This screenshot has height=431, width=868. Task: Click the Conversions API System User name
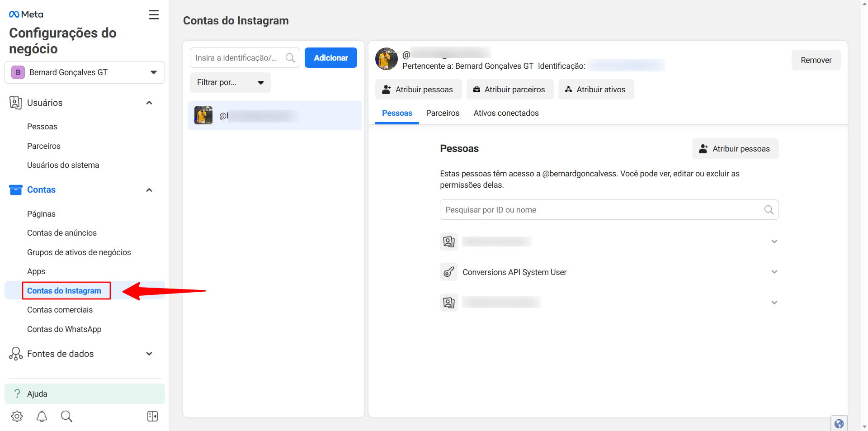pyautogui.click(x=514, y=272)
